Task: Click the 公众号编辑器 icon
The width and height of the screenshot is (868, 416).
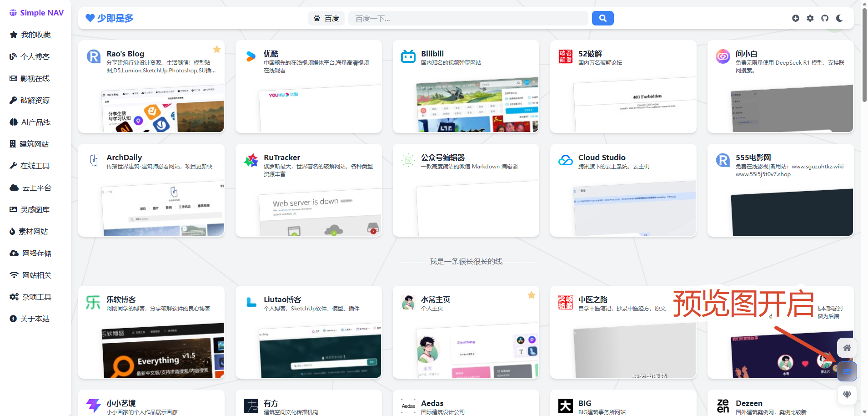Action: coord(408,160)
